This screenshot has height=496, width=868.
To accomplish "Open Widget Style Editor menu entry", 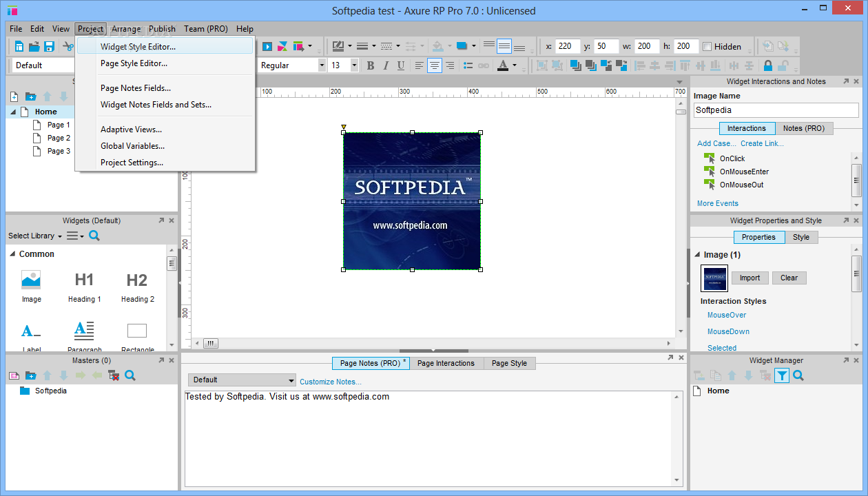I will (x=165, y=47).
